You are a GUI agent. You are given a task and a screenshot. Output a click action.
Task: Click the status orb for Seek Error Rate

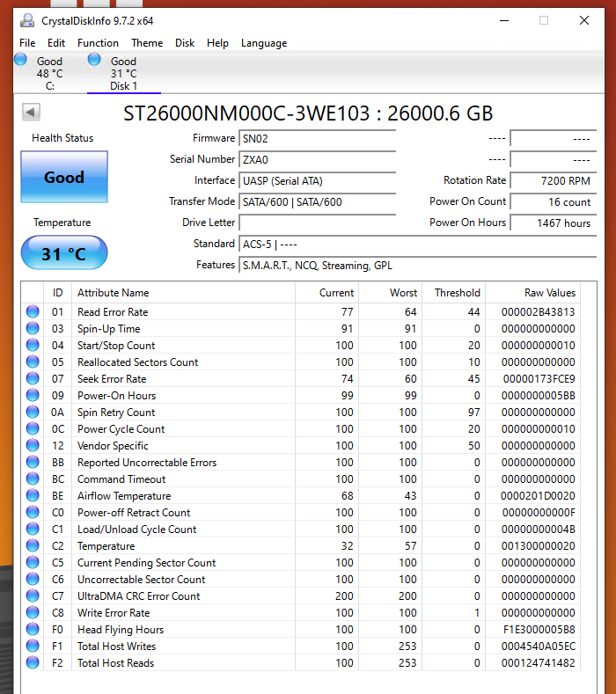point(33,378)
